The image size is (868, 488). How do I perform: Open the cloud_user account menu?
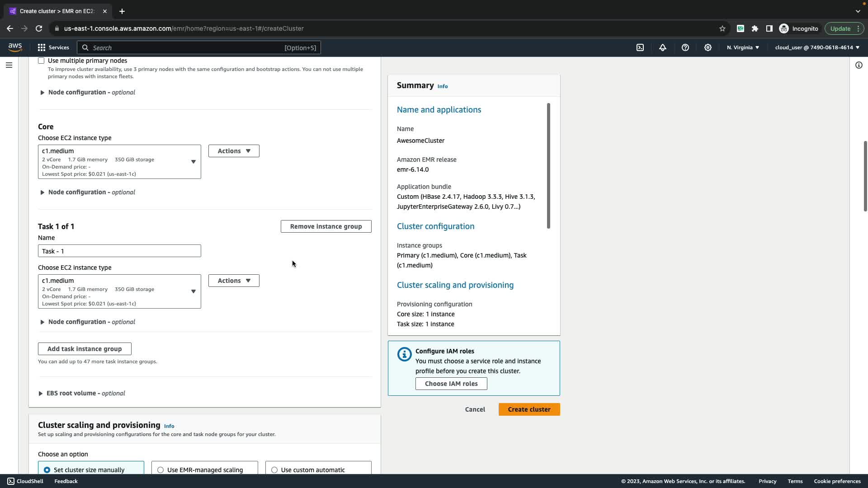[x=817, y=47]
